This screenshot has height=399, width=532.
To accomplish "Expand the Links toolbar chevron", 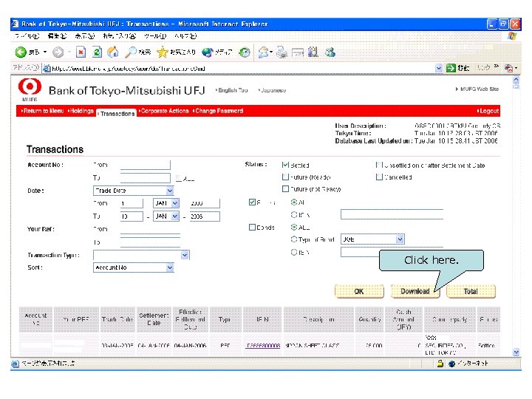I will [497, 66].
